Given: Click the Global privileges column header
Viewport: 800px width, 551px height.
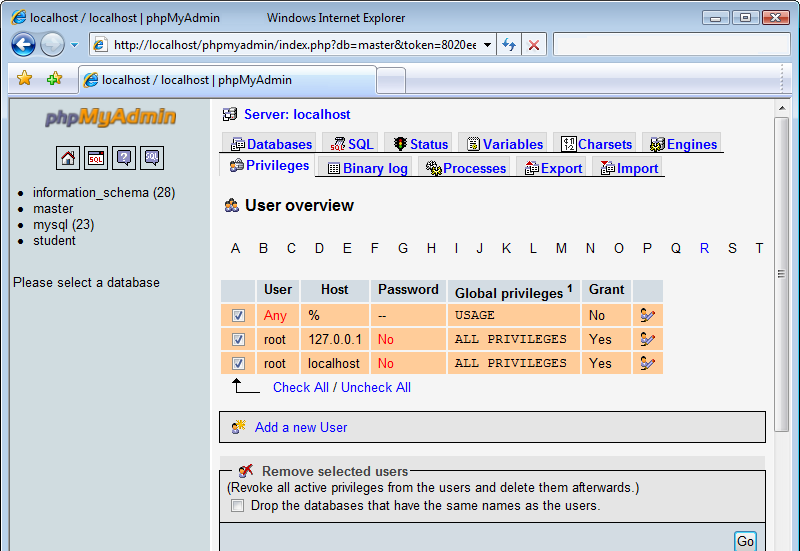Looking at the screenshot, I should [x=514, y=292].
